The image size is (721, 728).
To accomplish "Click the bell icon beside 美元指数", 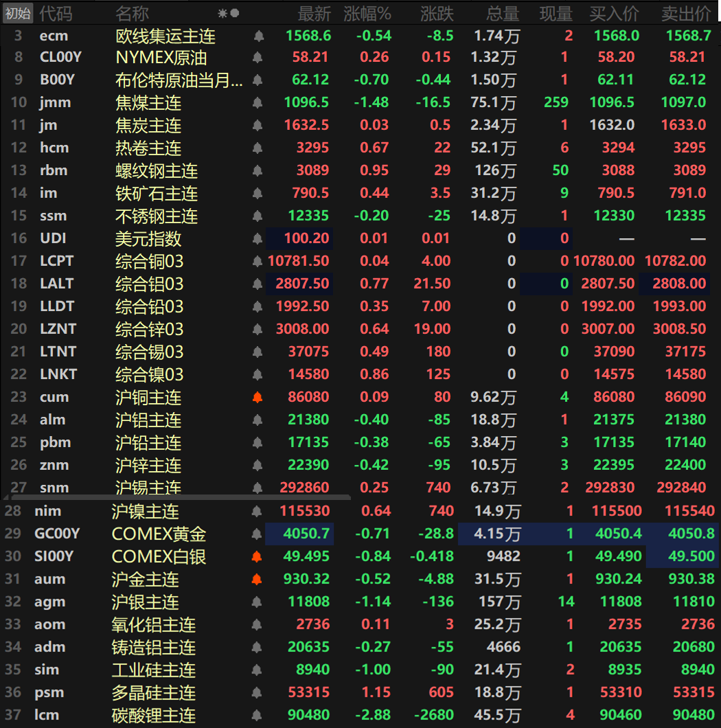I will click(x=257, y=239).
